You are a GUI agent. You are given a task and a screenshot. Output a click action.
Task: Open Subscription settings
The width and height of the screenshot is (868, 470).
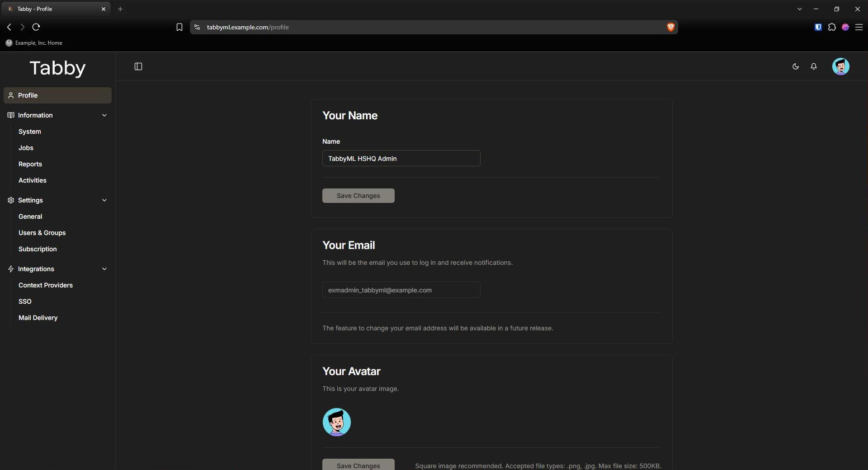click(x=38, y=249)
